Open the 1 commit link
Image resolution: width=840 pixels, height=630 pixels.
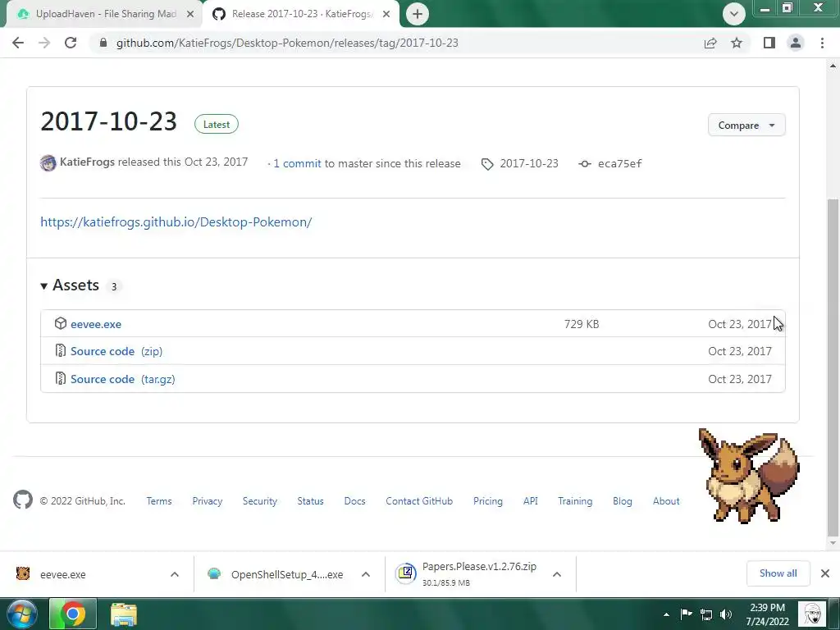coord(297,163)
